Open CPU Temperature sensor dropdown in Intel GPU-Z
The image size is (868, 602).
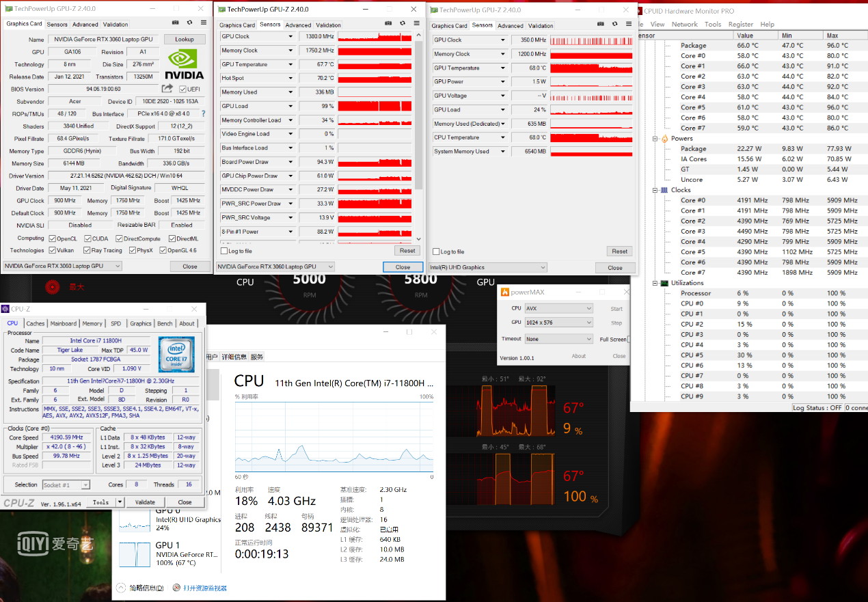[503, 137]
